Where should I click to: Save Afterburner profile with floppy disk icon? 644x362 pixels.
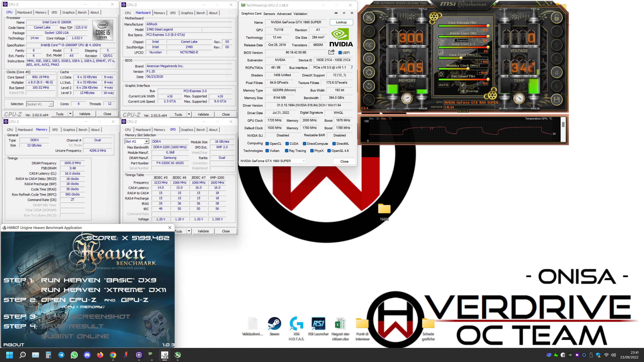[x=556, y=100]
